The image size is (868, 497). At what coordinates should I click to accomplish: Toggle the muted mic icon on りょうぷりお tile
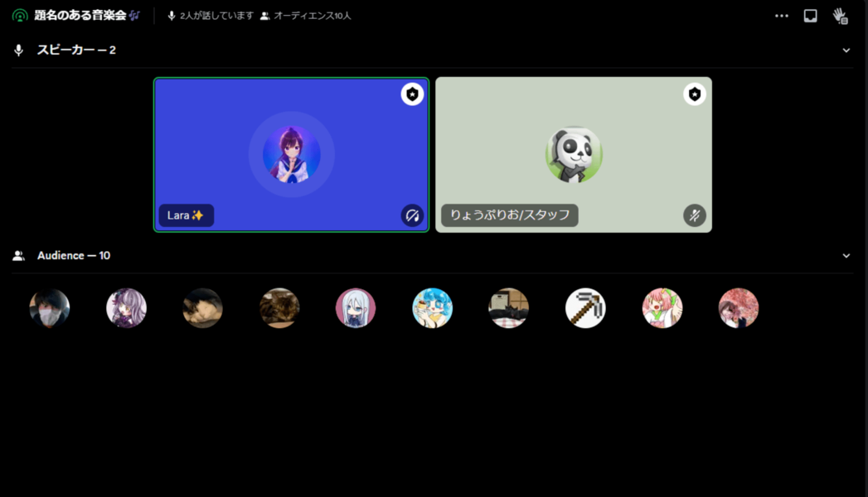point(695,215)
